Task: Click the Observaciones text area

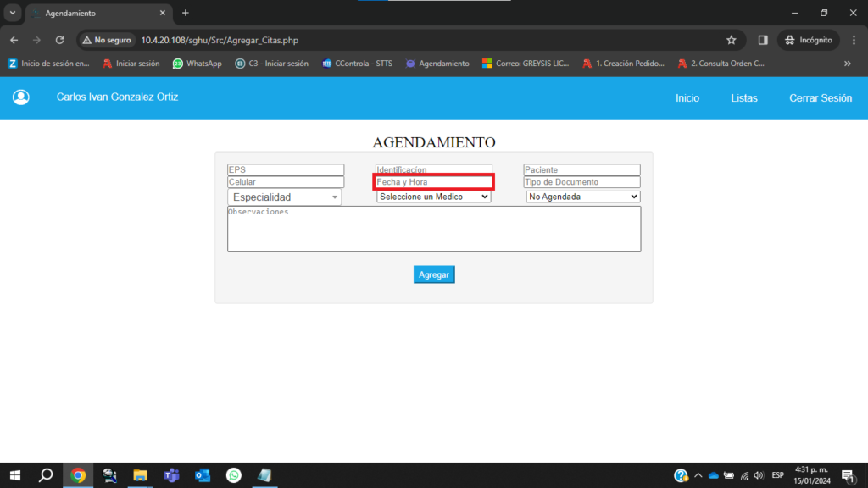Action: coord(433,229)
